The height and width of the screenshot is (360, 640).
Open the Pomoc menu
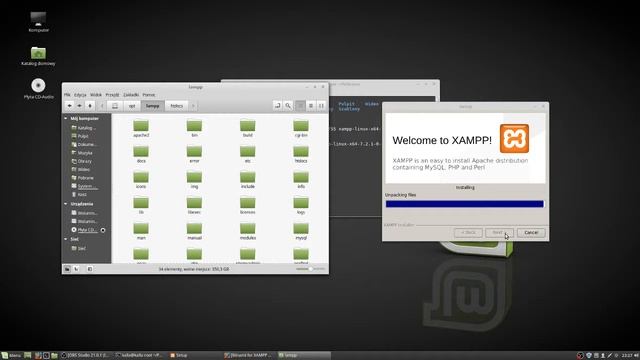pyautogui.click(x=149, y=95)
